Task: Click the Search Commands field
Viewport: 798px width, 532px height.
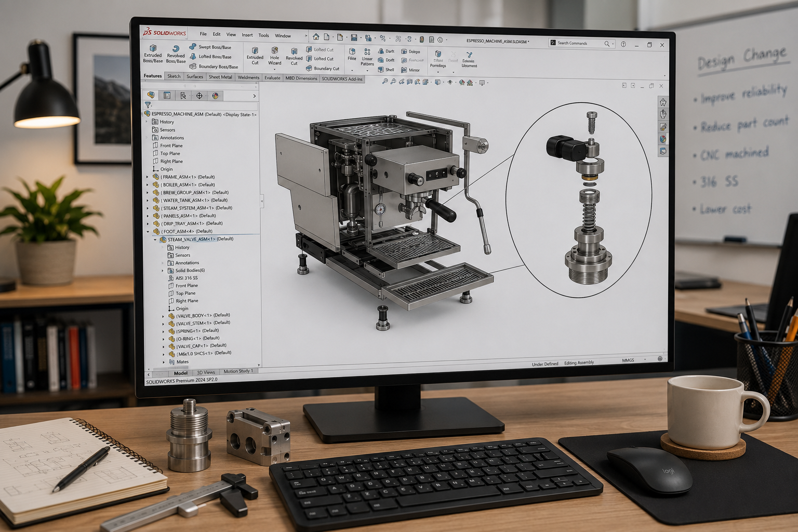Action: (x=582, y=44)
